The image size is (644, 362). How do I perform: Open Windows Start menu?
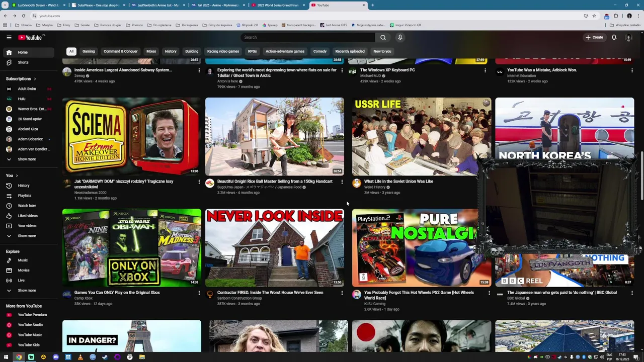point(6,357)
